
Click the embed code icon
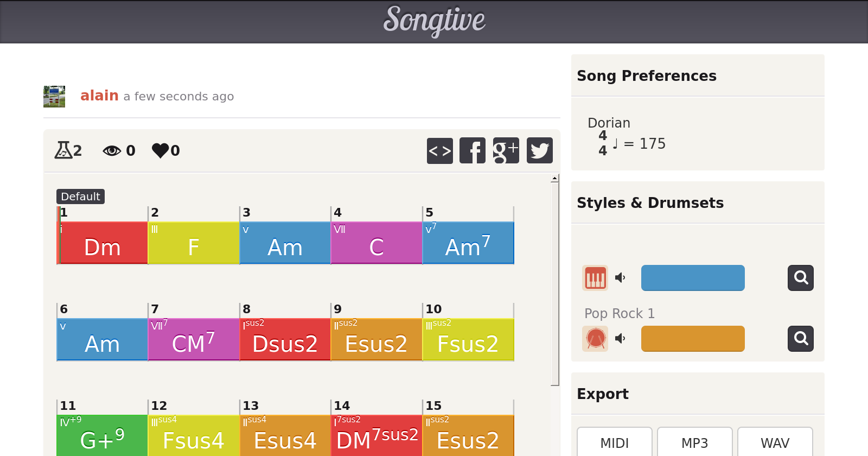[440, 150]
